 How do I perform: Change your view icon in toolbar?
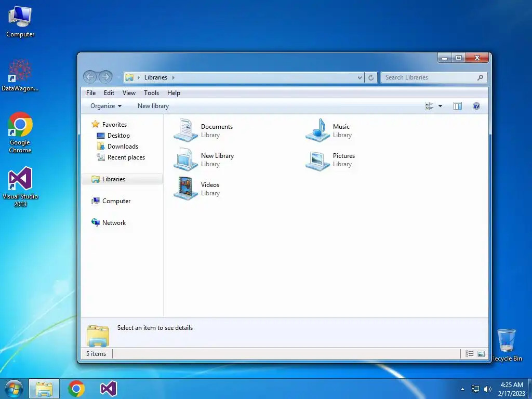click(x=429, y=106)
